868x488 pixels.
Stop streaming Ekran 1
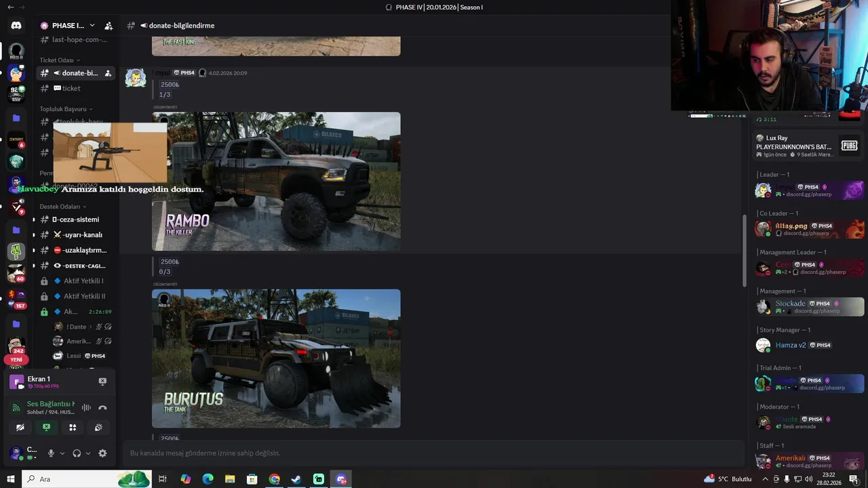click(x=102, y=382)
